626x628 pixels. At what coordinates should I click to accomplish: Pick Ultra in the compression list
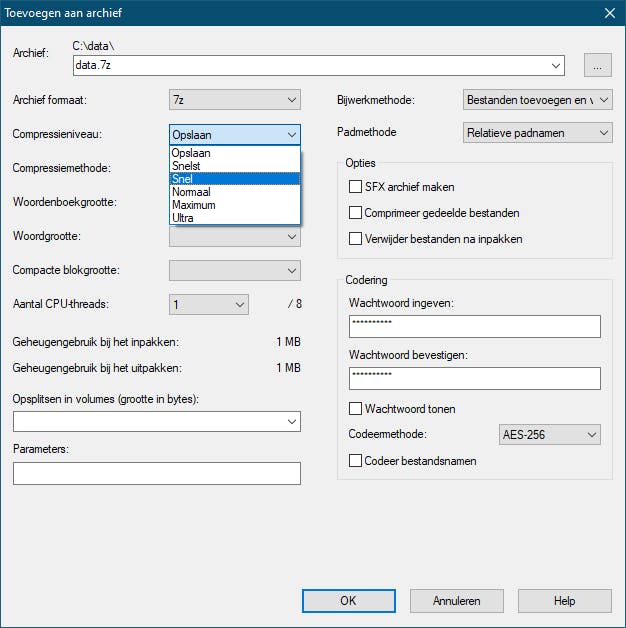point(183,218)
